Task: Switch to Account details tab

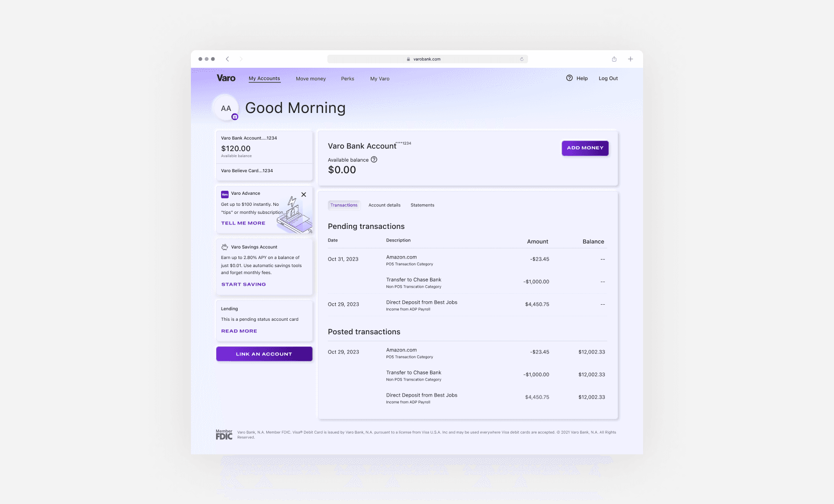Action: pyautogui.click(x=384, y=205)
